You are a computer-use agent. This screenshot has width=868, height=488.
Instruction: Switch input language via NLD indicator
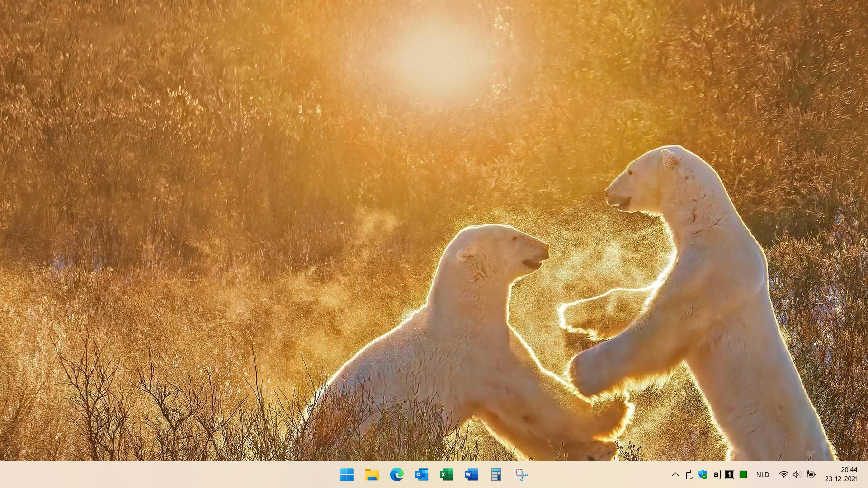[763, 474]
